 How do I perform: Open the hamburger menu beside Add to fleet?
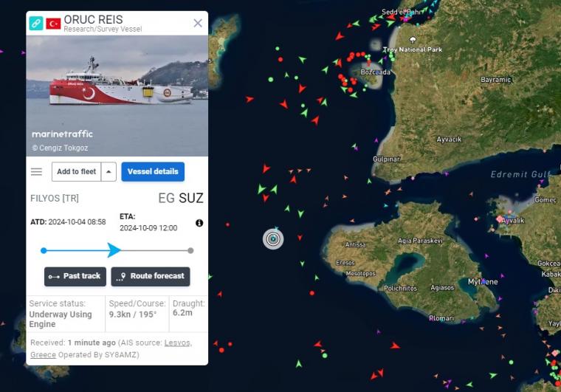pos(36,172)
